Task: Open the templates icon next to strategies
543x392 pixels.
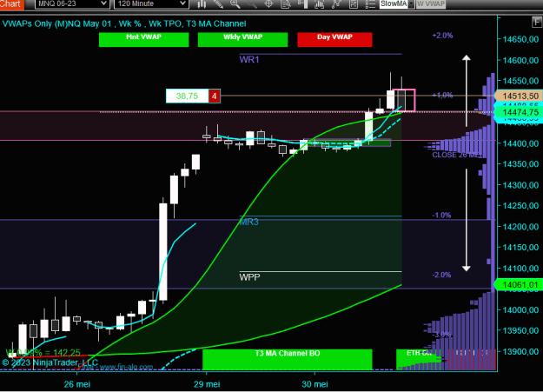Action: point(354,3)
